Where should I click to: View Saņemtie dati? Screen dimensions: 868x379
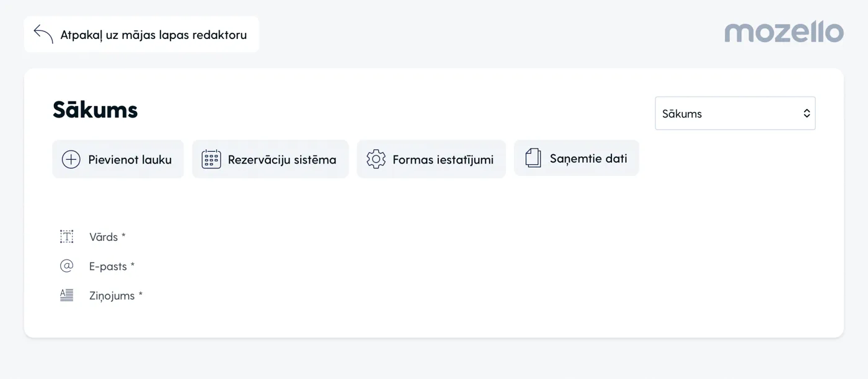coord(588,159)
